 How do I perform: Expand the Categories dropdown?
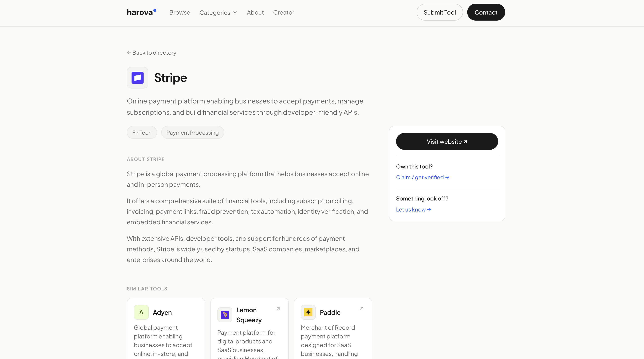tap(218, 12)
